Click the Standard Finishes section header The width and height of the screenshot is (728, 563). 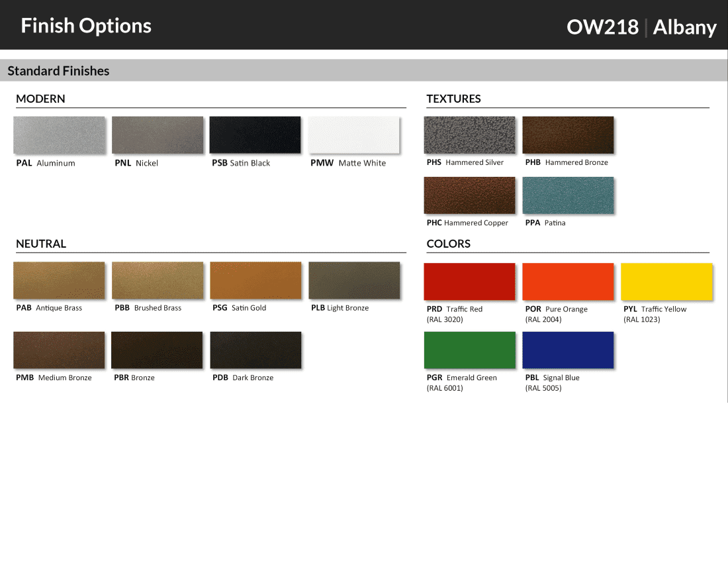pos(58,71)
